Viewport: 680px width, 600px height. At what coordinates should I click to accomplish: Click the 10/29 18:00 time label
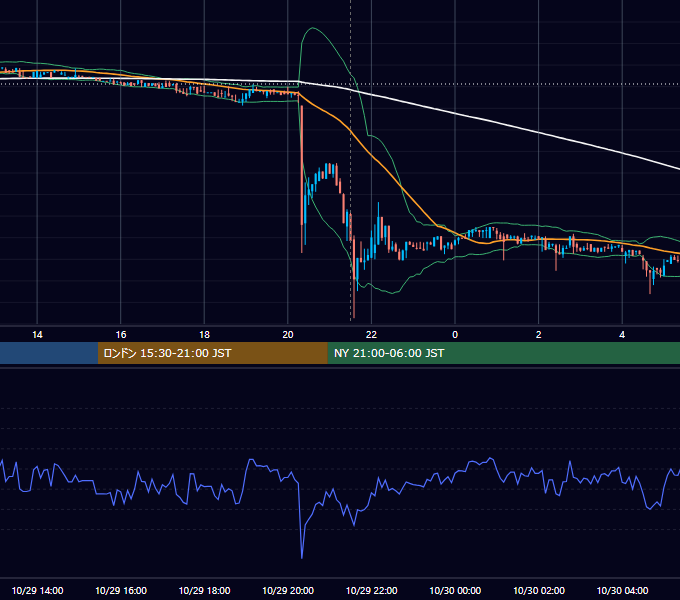point(204,590)
